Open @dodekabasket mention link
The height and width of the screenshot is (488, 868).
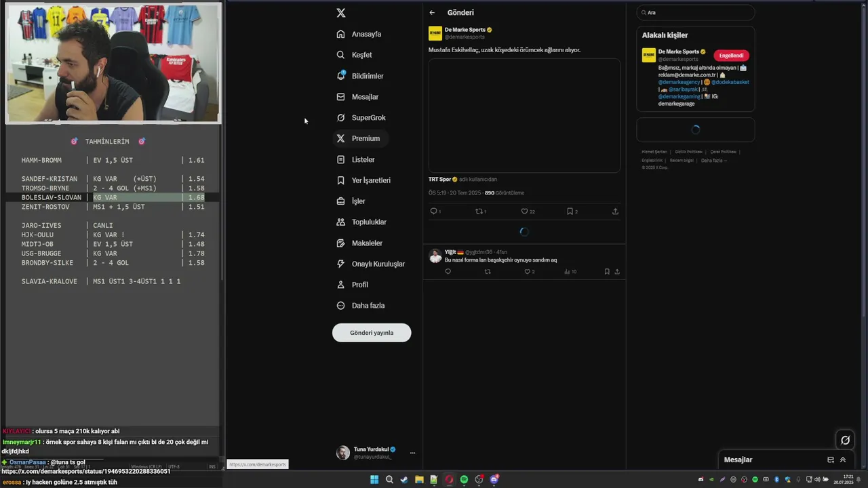730,82
